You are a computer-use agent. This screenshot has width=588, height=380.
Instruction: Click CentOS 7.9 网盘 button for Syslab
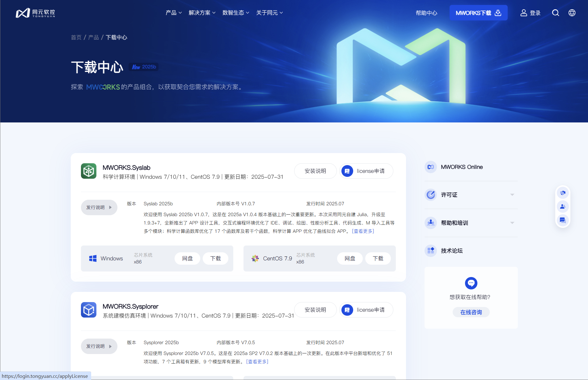[350, 258]
